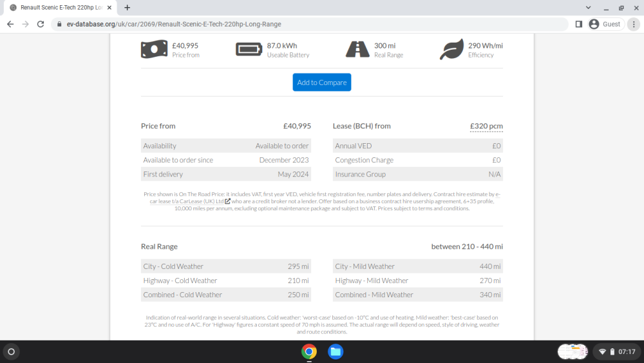Click the City - Cold Weather row
Image resolution: width=644 pixels, height=363 pixels.
[x=226, y=266]
